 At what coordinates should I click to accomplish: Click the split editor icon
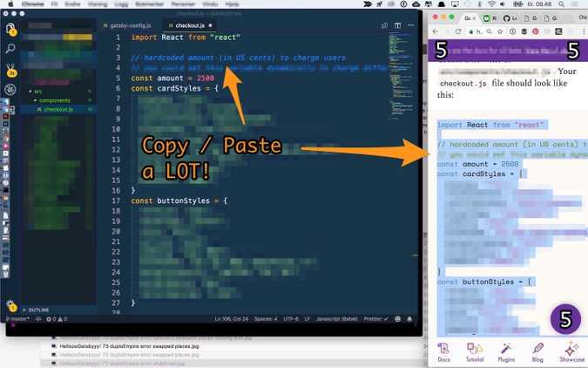click(398, 25)
